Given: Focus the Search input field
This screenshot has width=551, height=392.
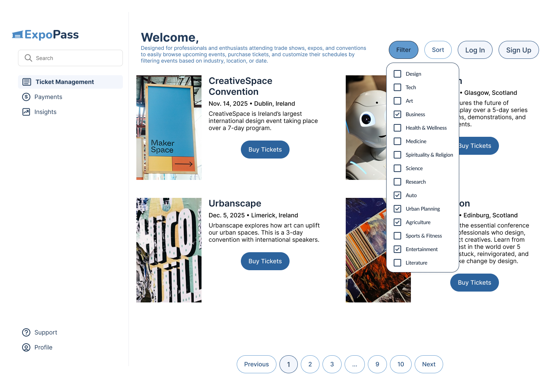Looking at the screenshot, I should 70,58.
